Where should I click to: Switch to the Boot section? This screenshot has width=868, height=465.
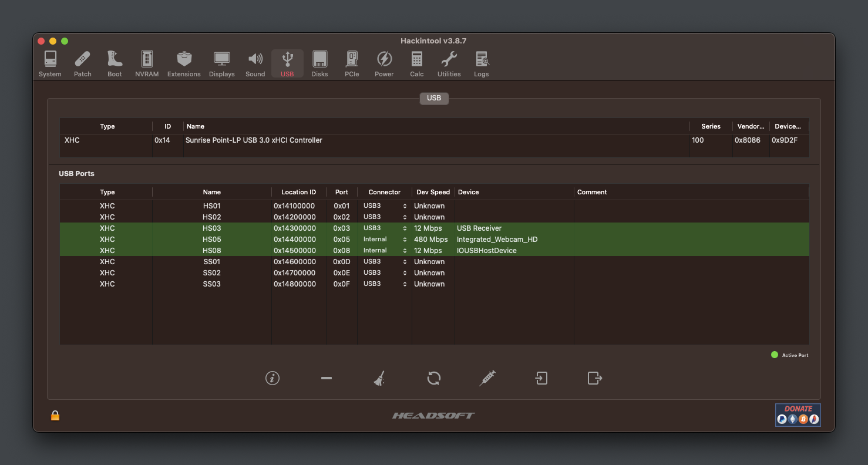pos(115,64)
